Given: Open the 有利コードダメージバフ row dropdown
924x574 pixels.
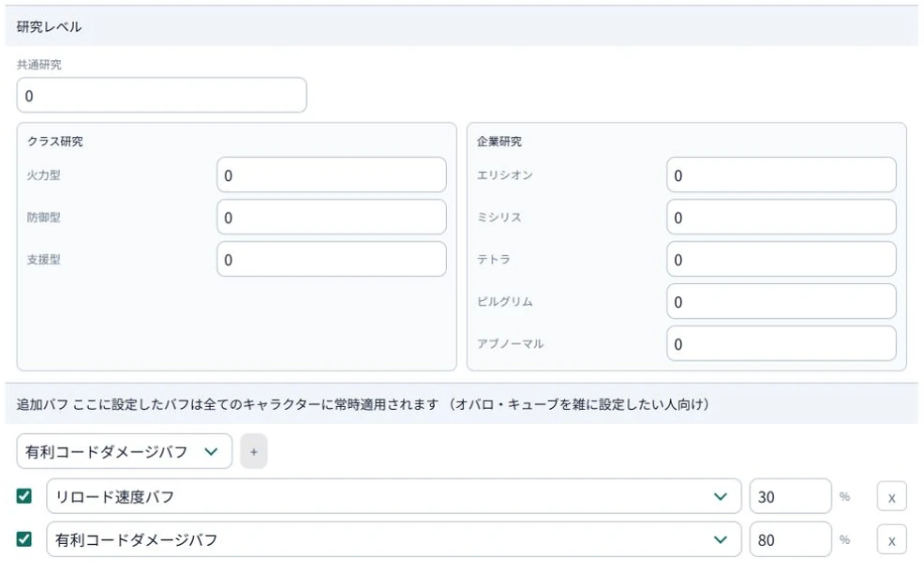Looking at the screenshot, I should coord(394,539).
